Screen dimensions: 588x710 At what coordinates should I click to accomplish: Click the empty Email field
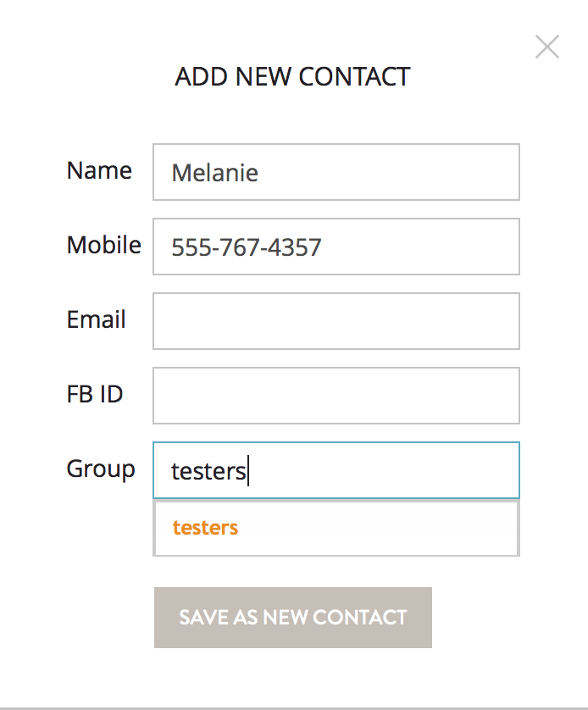336,321
